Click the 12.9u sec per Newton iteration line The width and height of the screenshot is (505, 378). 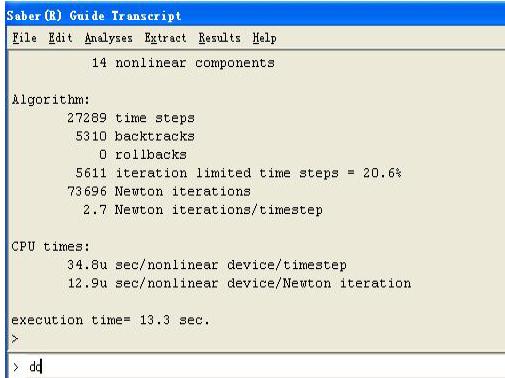click(x=239, y=283)
